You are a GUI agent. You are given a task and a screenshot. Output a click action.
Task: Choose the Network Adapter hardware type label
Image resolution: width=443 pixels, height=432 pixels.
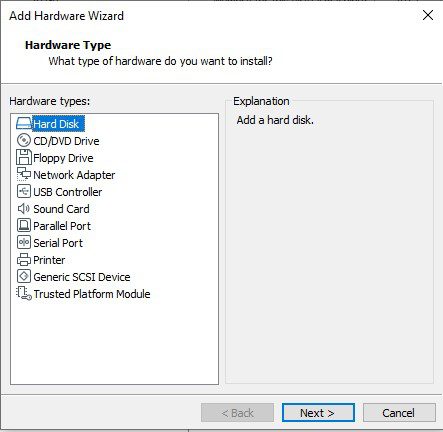pyautogui.click(x=74, y=175)
